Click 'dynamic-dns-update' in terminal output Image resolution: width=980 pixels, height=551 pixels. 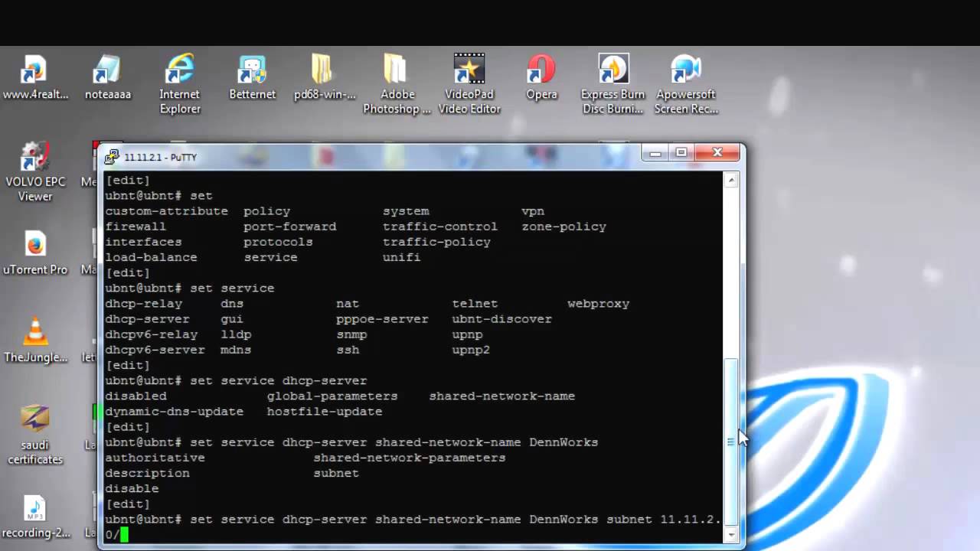pyautogui.click(x=174, y=411)
